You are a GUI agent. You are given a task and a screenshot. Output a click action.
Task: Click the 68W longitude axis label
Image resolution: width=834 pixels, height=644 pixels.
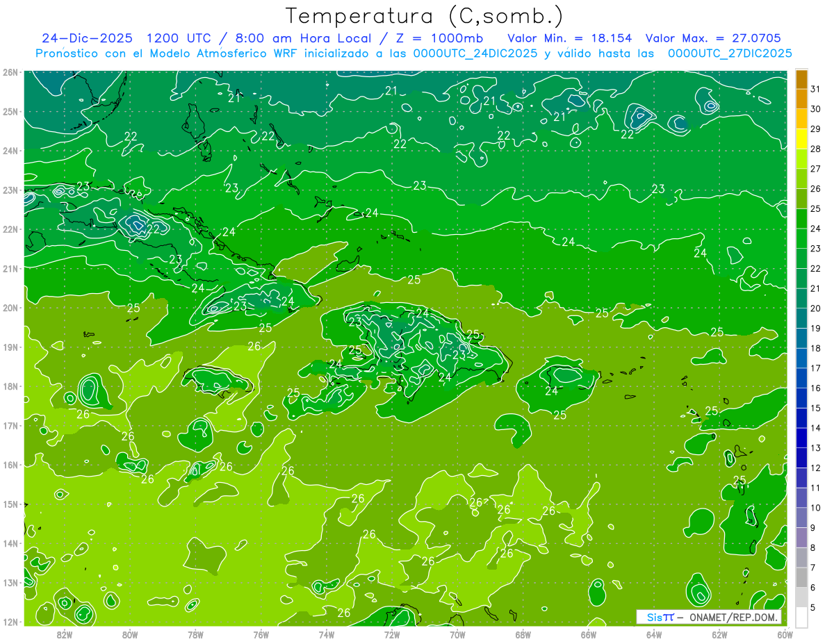[x=523, y=634]
